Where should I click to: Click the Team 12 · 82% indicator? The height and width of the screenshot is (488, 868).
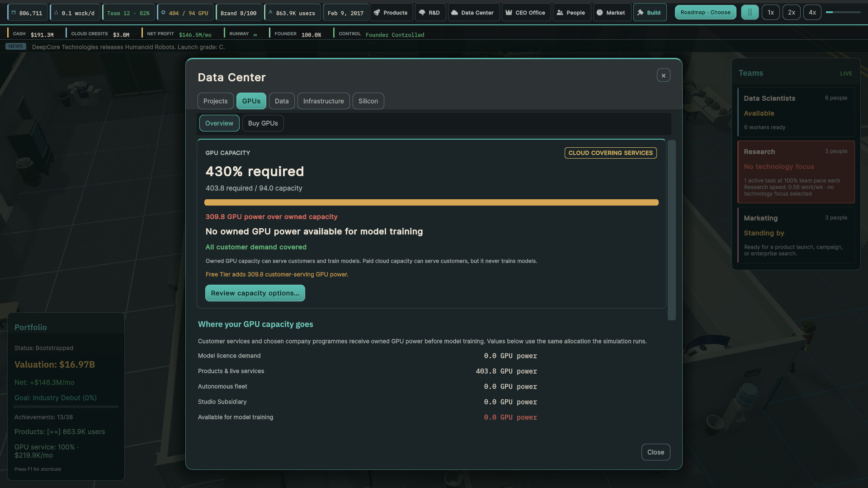point(128,13)
